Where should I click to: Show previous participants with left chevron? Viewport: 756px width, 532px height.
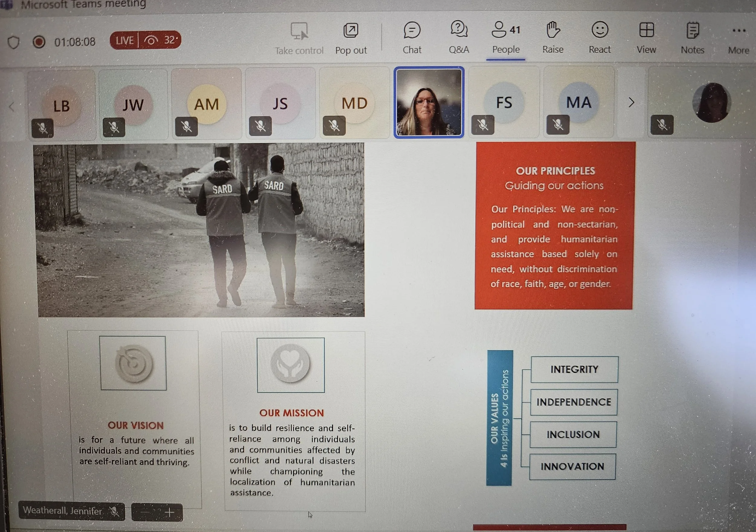12,106
